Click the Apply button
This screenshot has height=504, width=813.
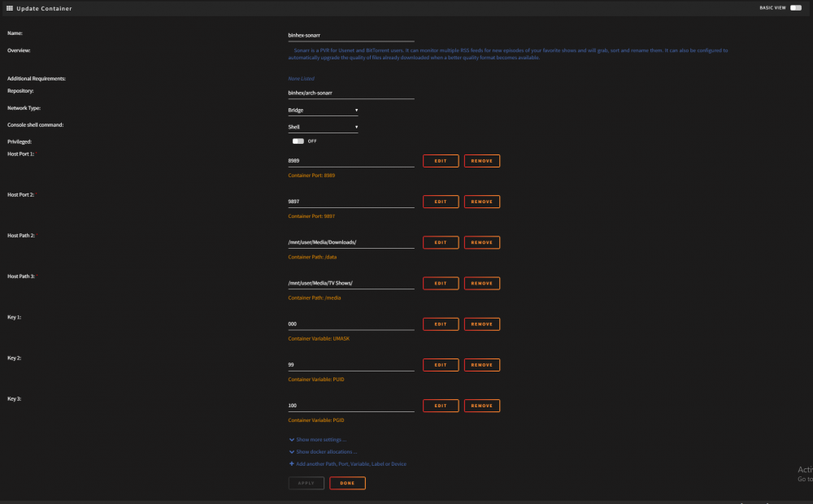pyautogui.click(x=307, y=483)
